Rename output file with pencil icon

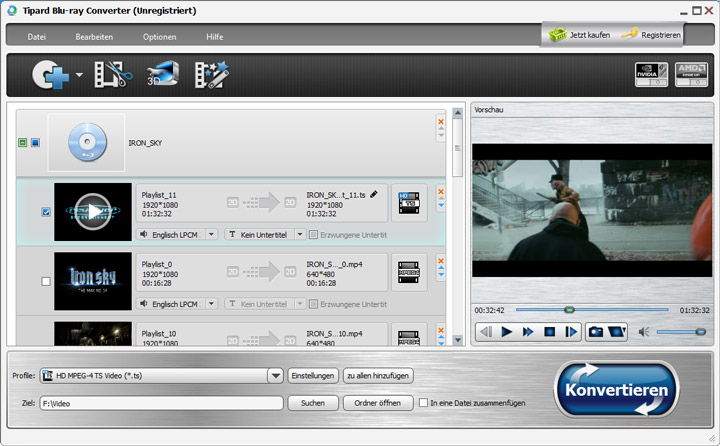[374, 194]
